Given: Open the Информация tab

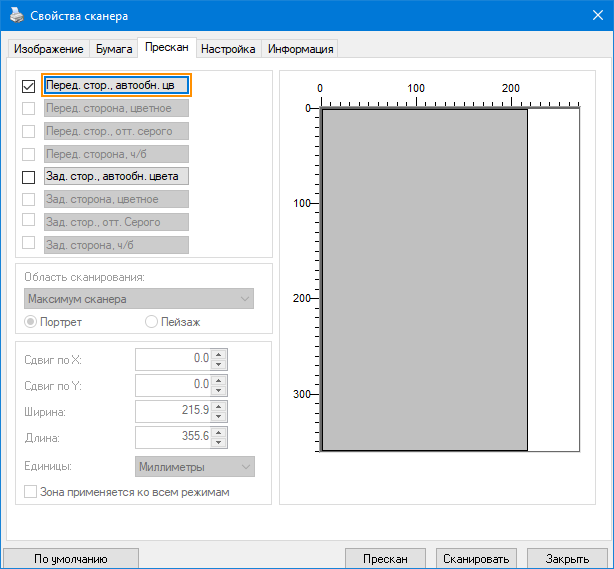Looking at the screenshot, I should [x=300, y=49].
